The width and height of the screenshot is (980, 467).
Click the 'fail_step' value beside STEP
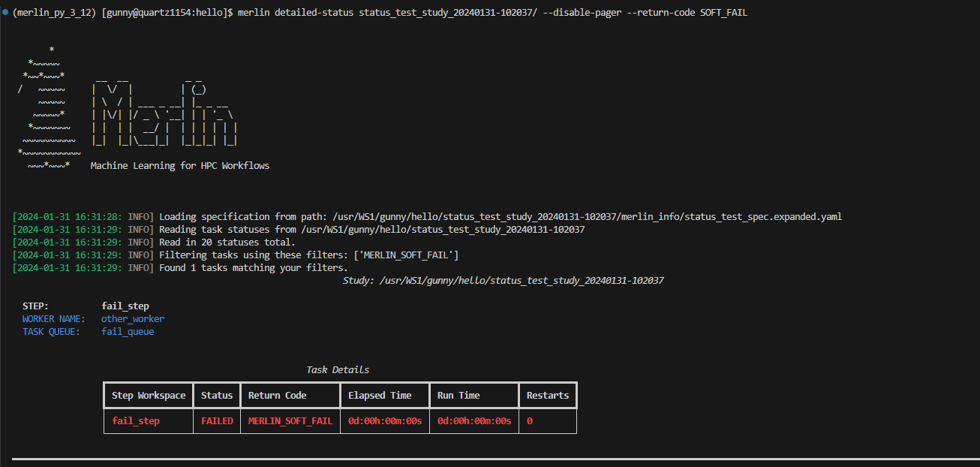125,306
